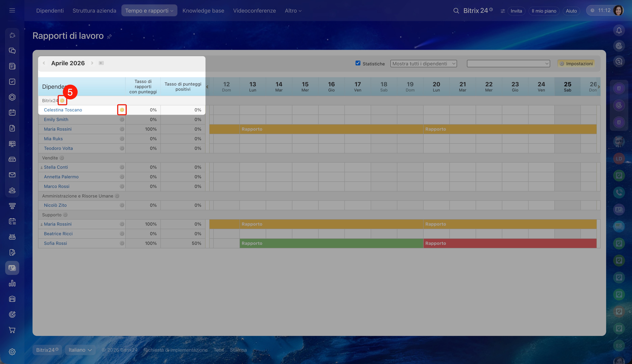Screen dimensions: 632x364
Task: Switch to the Struttura azienda tab
Action: click(x=94, y=11)
